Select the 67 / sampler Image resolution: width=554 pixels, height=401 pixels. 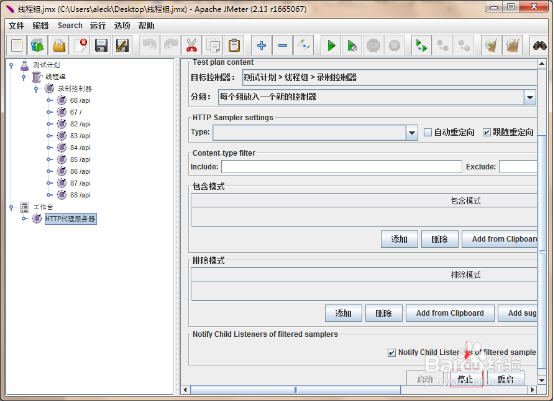coord(76,112)
